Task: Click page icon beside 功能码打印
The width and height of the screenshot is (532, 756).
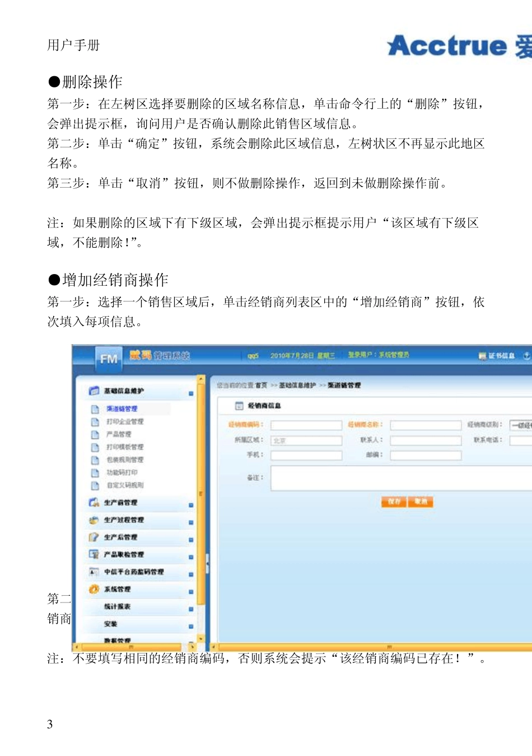Action: point(95,473)
